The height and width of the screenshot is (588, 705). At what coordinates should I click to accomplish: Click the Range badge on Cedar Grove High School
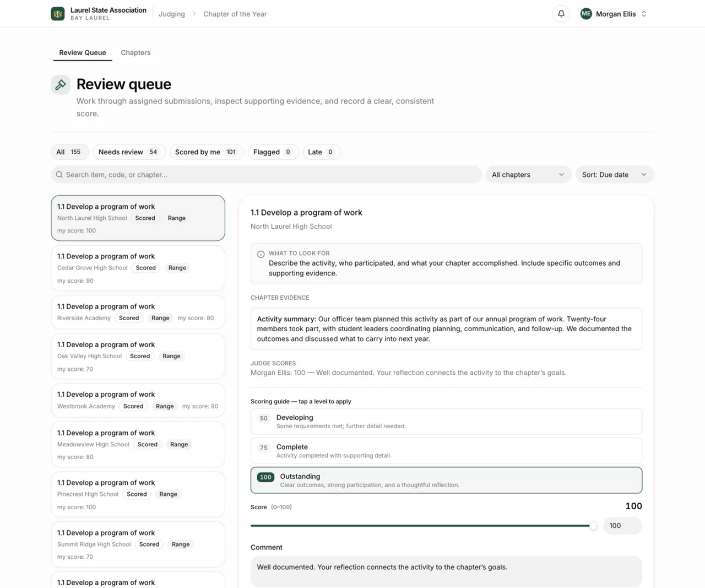pos(177,268)
